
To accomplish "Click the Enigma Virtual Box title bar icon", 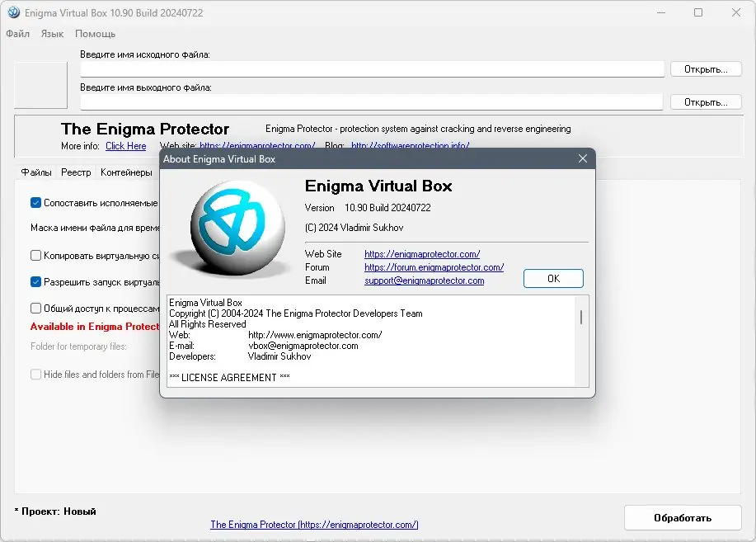I will [13, 12].
